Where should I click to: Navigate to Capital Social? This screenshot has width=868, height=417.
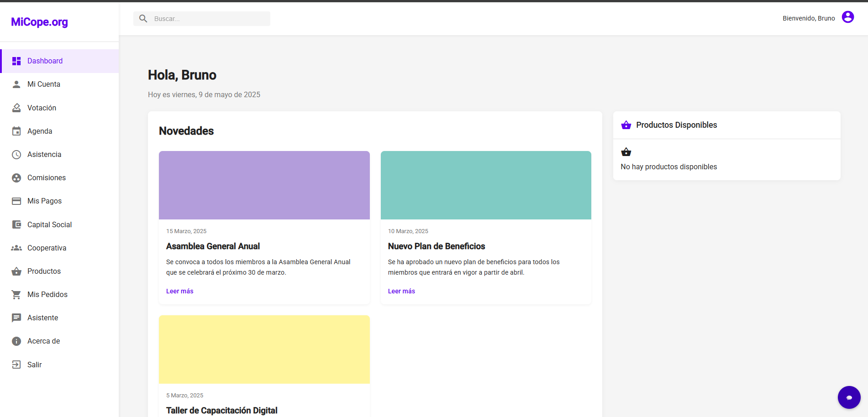(49, 224)
